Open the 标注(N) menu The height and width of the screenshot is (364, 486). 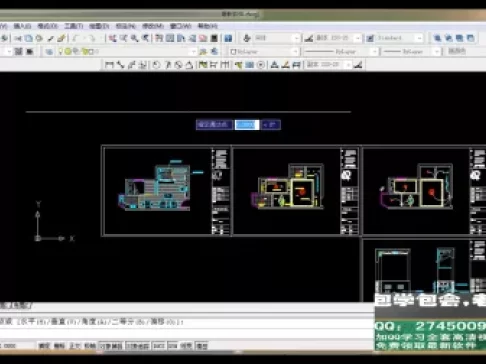pos(126,26)
